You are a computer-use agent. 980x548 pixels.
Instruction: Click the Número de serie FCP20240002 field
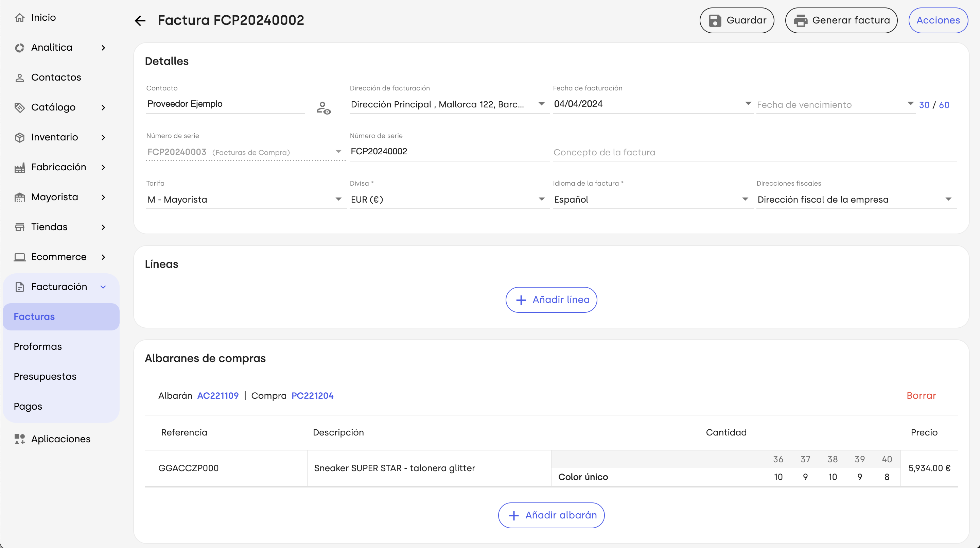pos(450,152)
